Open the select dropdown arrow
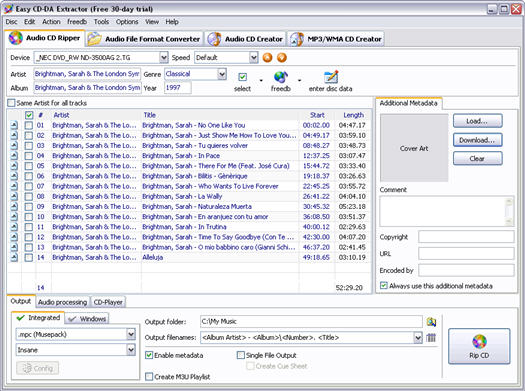Screen dimensions: 525x391 [x=261, y=80]
